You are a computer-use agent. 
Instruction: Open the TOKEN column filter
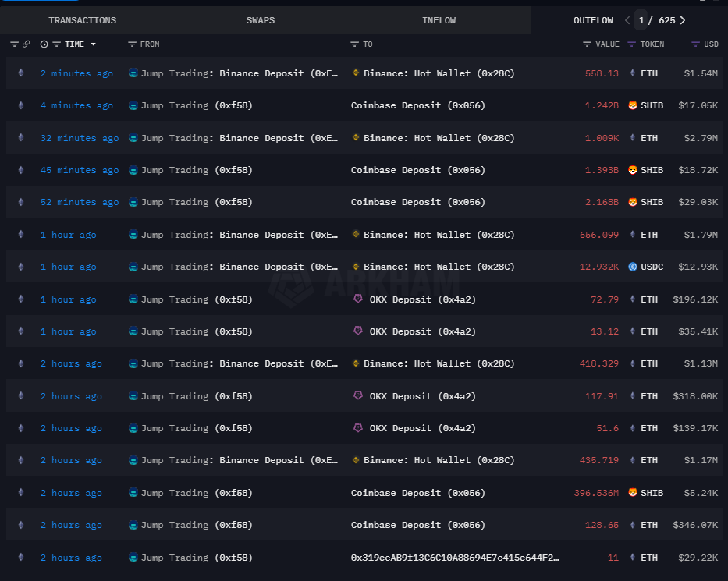632,44
